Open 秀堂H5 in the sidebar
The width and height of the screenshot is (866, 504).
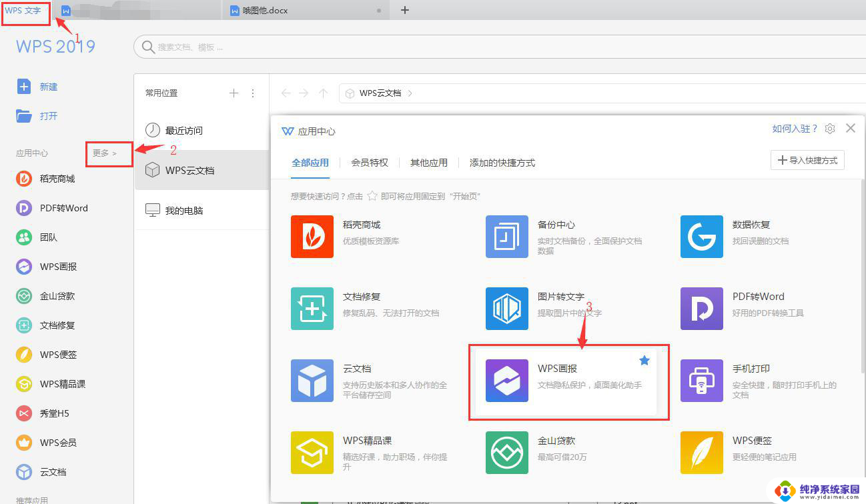click(43, 413)
